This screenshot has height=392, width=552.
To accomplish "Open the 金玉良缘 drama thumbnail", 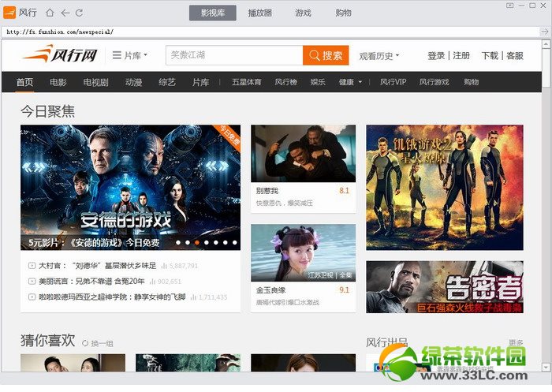I will (303, 253).
